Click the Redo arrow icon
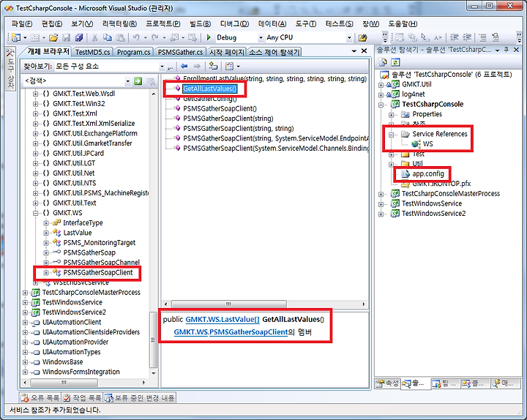The height and width of the screenshot is (420, 527). click(x=155, y=37)
